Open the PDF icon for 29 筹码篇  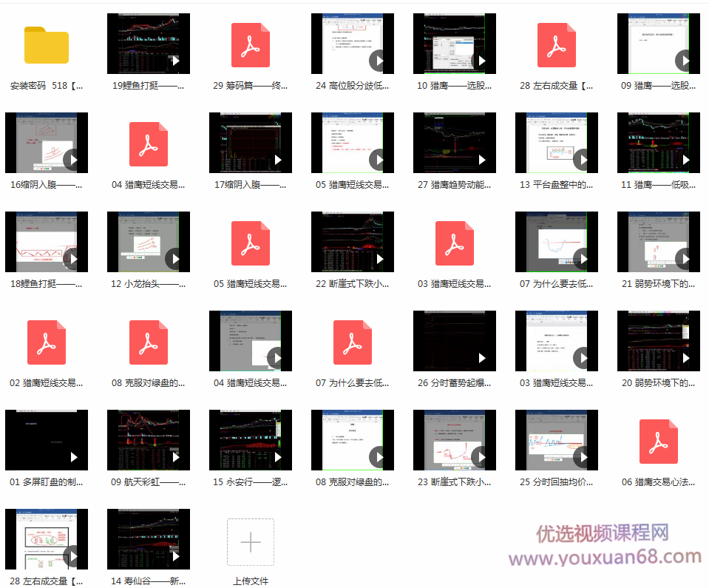tap(250, 45)
